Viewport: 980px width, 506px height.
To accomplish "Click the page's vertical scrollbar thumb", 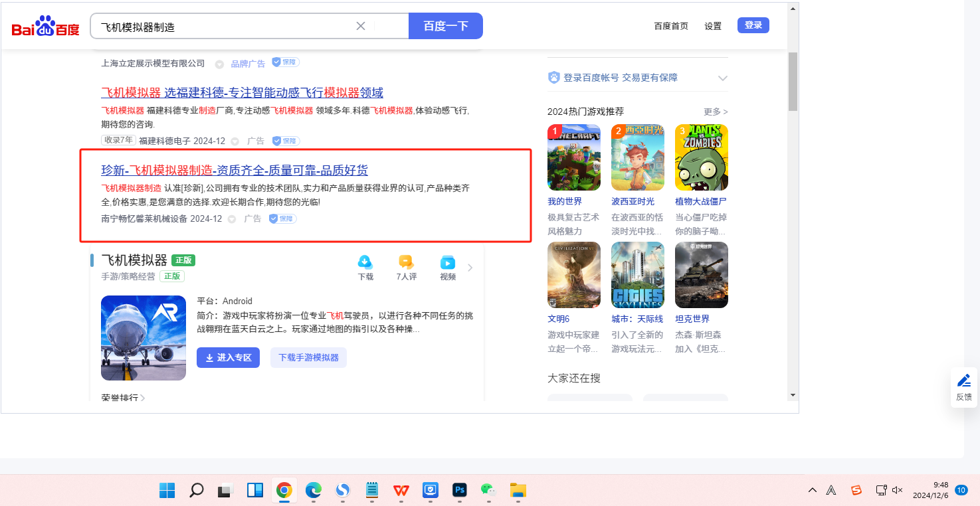I will tap(792, 81).
